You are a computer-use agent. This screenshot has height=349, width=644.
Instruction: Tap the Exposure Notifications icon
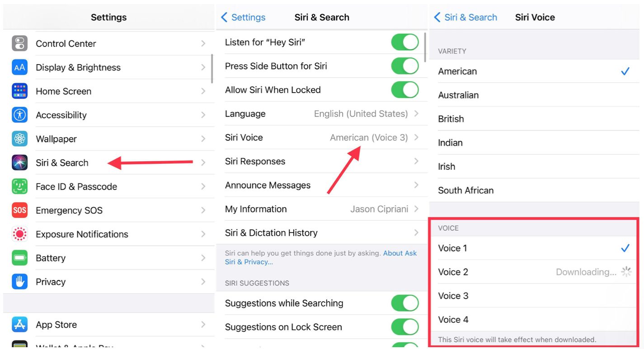tap(19, 234)
